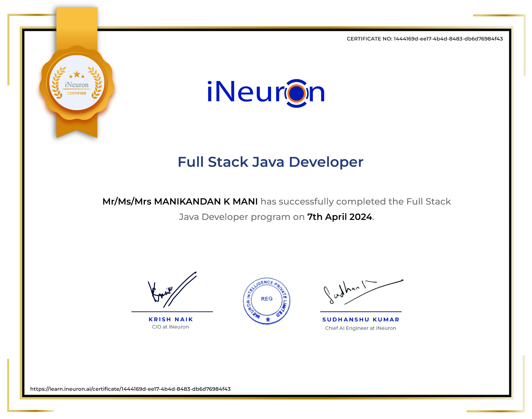Click the round blue REG stamp
The height and width of the screenshot is (419, 532).
coord(267,301)
